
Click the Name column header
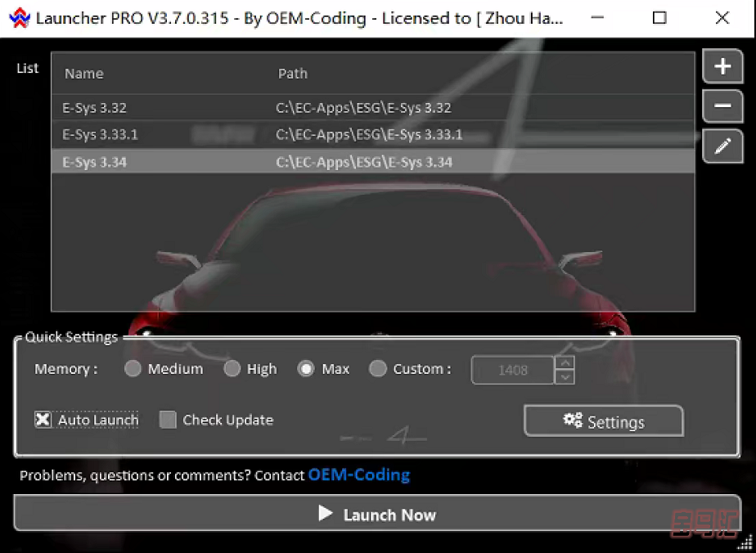point(84,74)
